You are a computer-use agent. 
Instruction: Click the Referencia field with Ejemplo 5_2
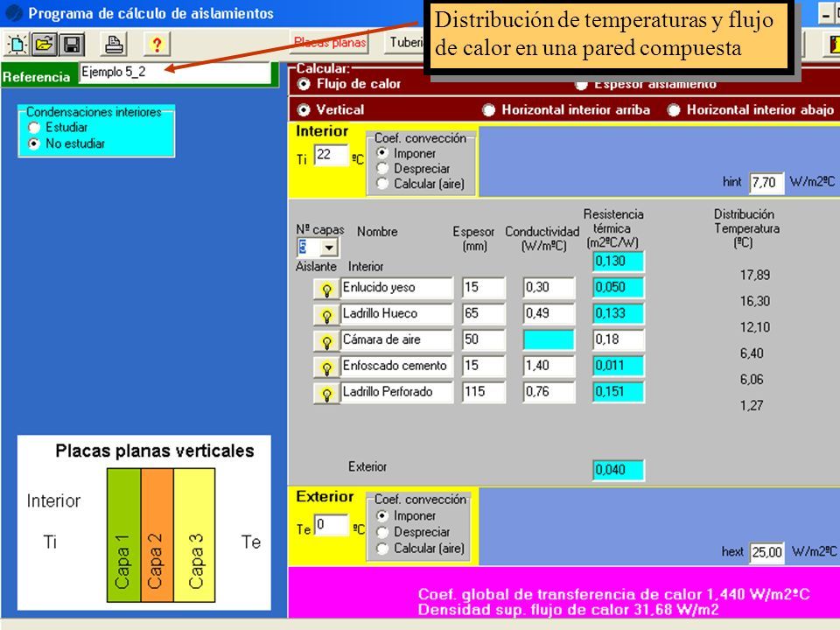point(175,73)
